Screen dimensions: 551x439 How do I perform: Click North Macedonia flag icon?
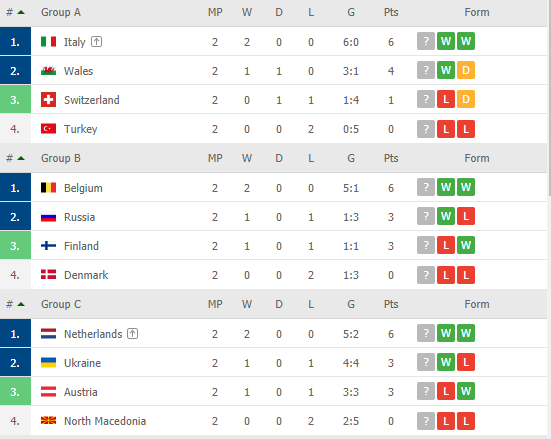pyautogui.click(x=48, y=420)
